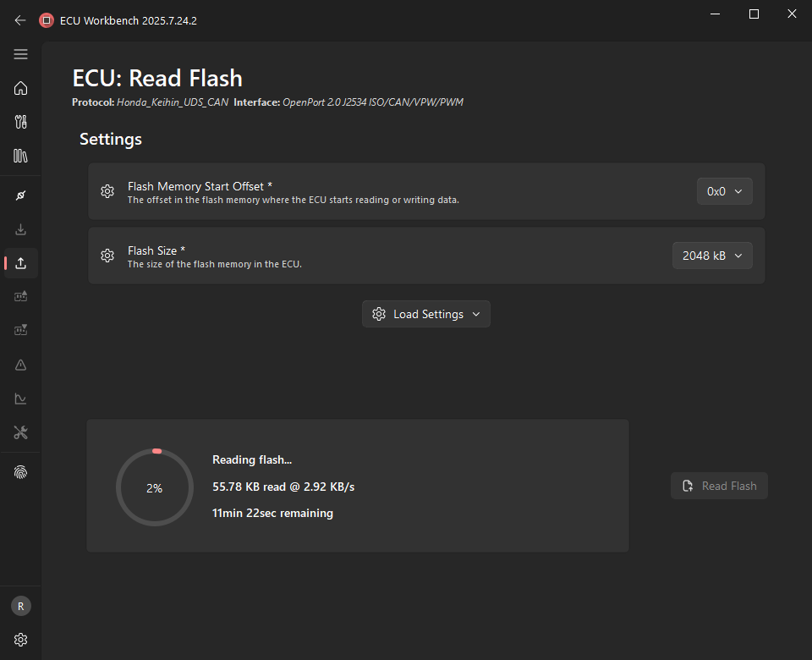Select the download flash icon in the sidebar
Viewport: 812px width, 660px height.
pos(20,228)
